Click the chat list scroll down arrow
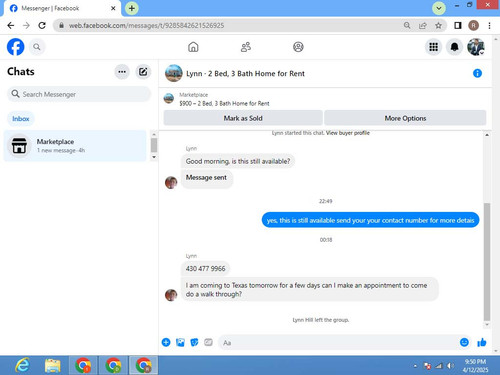This screenshot has height=375, width=500. pos(154,157)
